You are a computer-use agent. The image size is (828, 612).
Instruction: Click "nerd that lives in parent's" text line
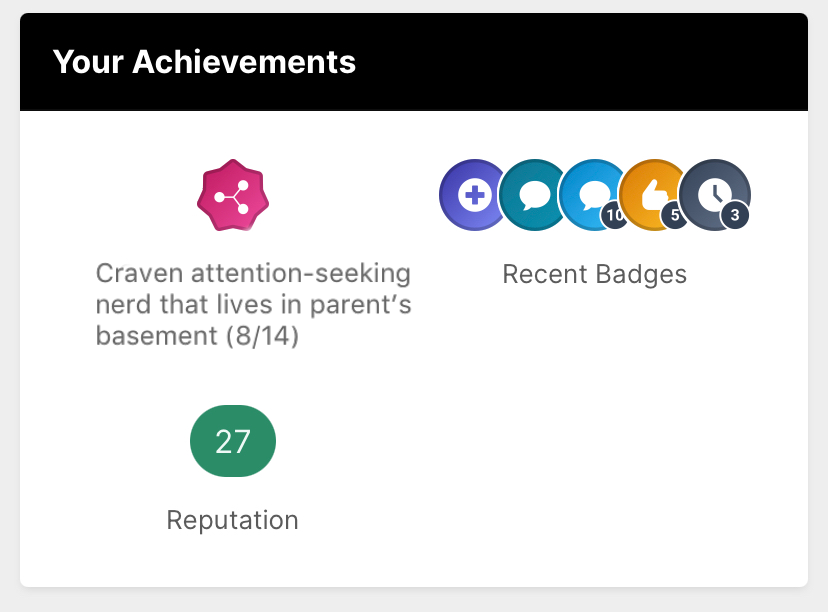[x=253, y=305]
